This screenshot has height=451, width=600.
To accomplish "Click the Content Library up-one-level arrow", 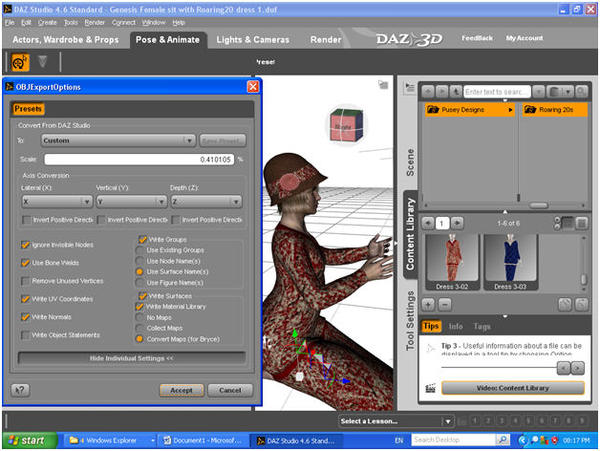I will 455,92.
